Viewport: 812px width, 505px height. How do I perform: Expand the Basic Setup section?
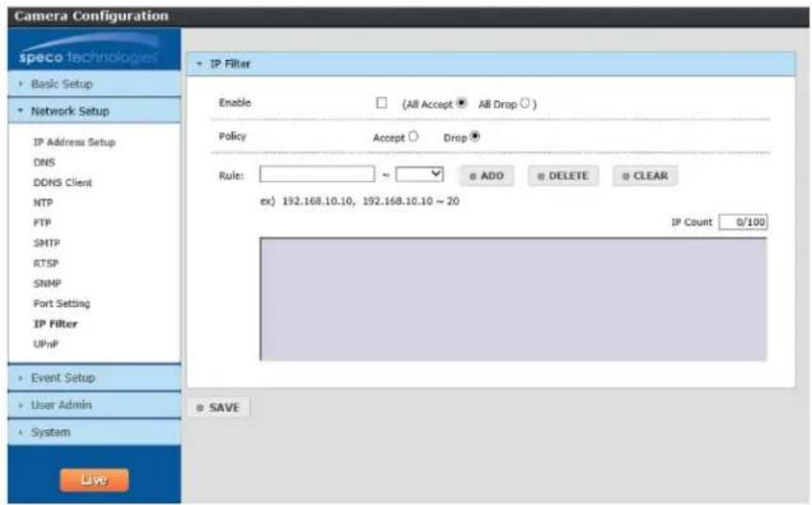(94, 84)
